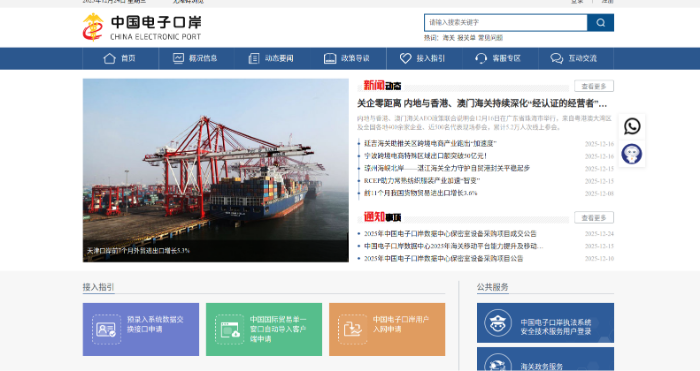Open 中国电子口岸执法系统 user login banner
This screenshot has width=700, height=371.
tap(545, 323)
